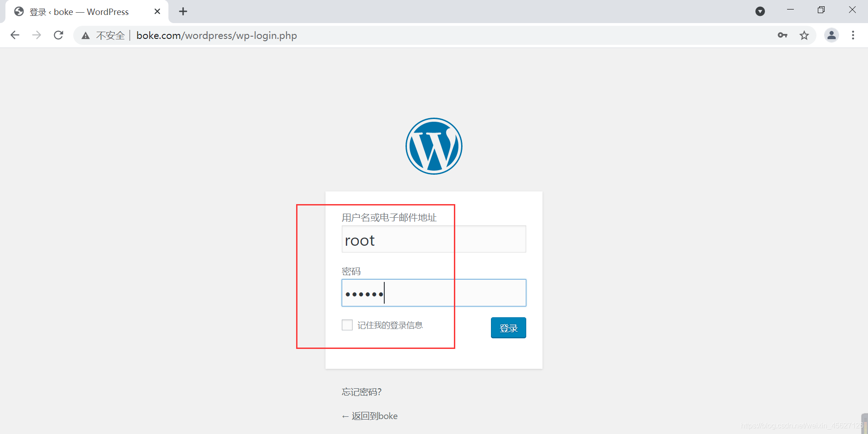
Task: Click the 密码 field label
Action: tap(351, 272)
